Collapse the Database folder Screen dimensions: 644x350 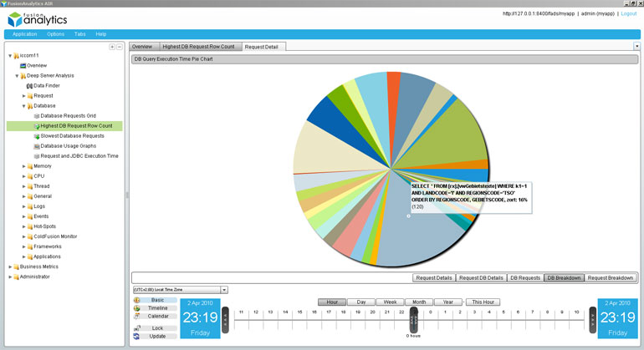[x=23, y=106]
